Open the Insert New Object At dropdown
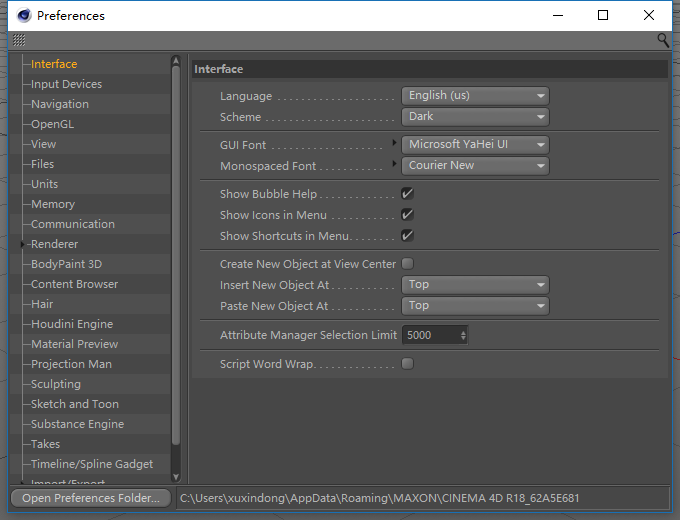680x520 pixels. point(475,285)
